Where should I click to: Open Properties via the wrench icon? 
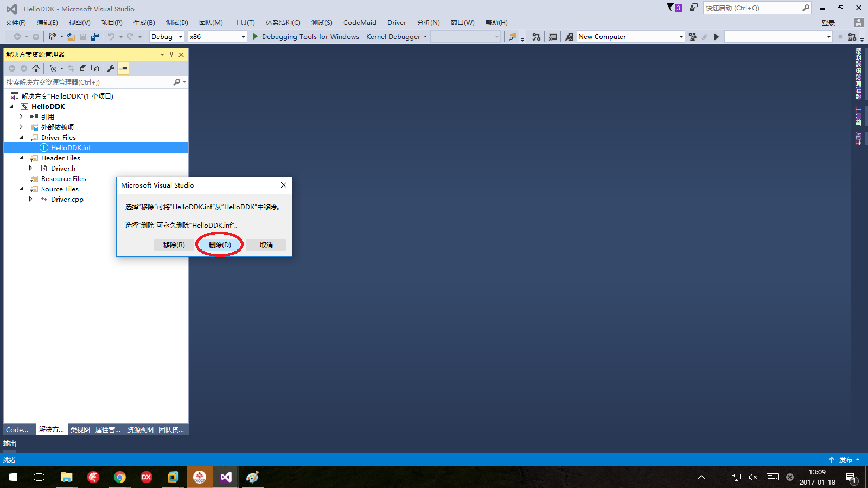click(111, 68)
